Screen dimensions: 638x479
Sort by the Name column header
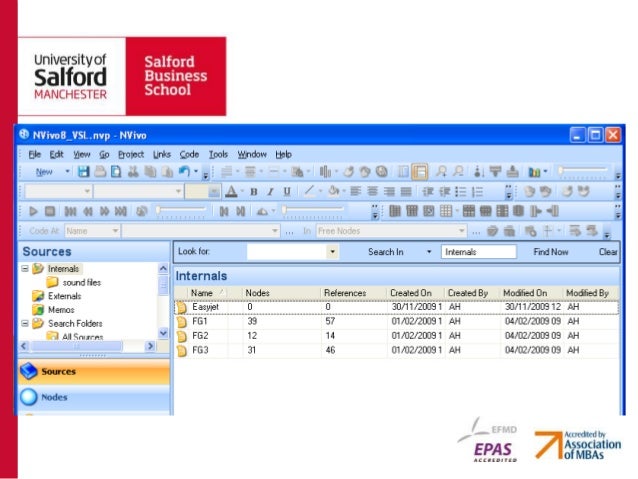tap(207, 293)
